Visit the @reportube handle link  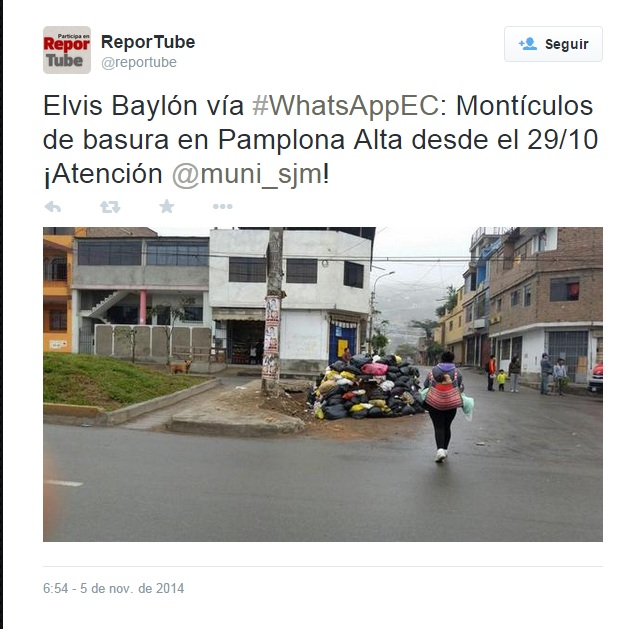139,62
